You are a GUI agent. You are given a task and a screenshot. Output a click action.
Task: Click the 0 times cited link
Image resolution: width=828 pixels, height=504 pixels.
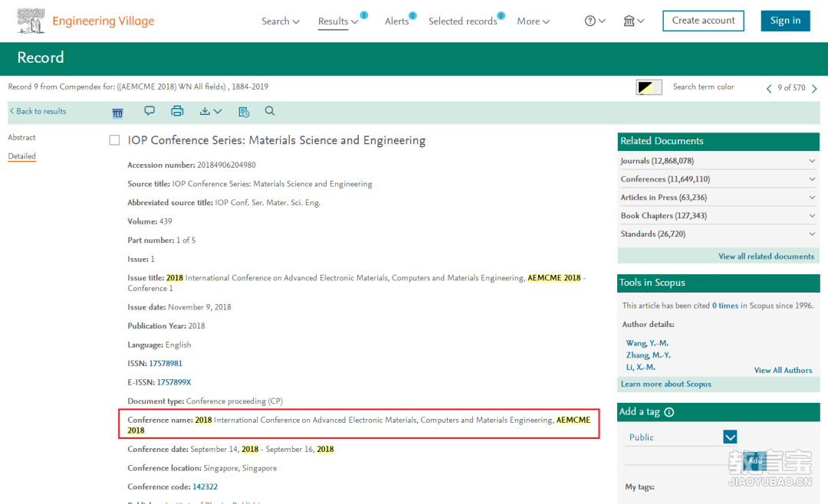coord(725,306)
